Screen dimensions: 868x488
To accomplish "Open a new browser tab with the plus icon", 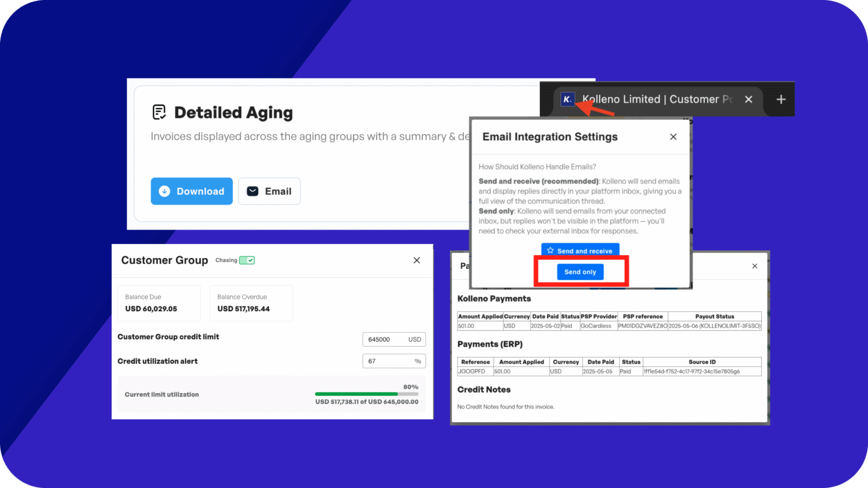I will 780,99.
